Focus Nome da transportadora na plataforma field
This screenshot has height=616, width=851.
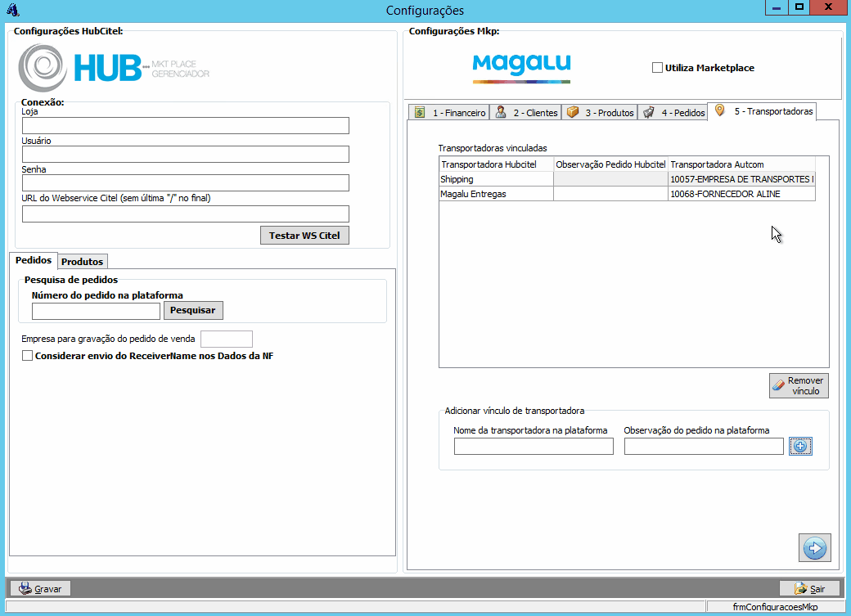(534, 446)
